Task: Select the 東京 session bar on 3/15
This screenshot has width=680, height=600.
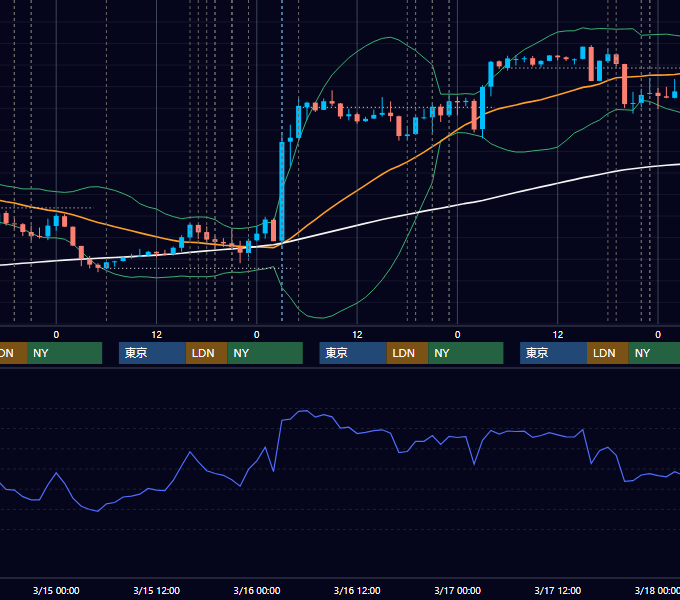Action: (x=152, y=353)
